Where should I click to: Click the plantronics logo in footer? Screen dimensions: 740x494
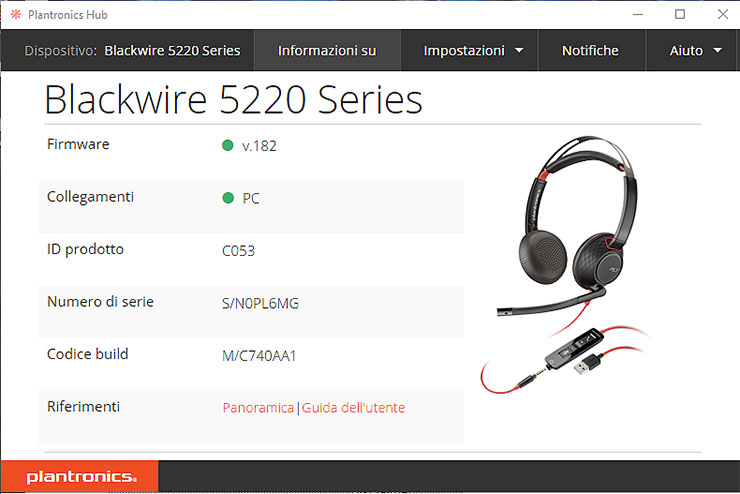(x=82, y=477)
